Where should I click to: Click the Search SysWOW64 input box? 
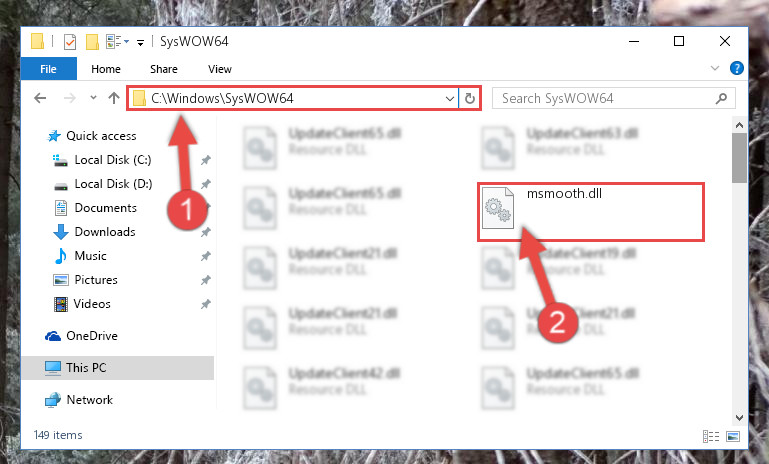coord(606,99)
